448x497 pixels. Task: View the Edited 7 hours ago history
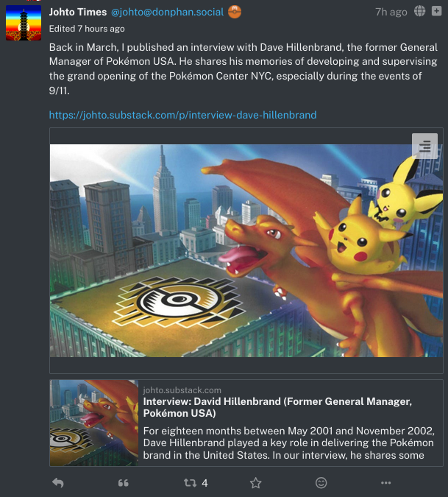click(x=87, y=29)
